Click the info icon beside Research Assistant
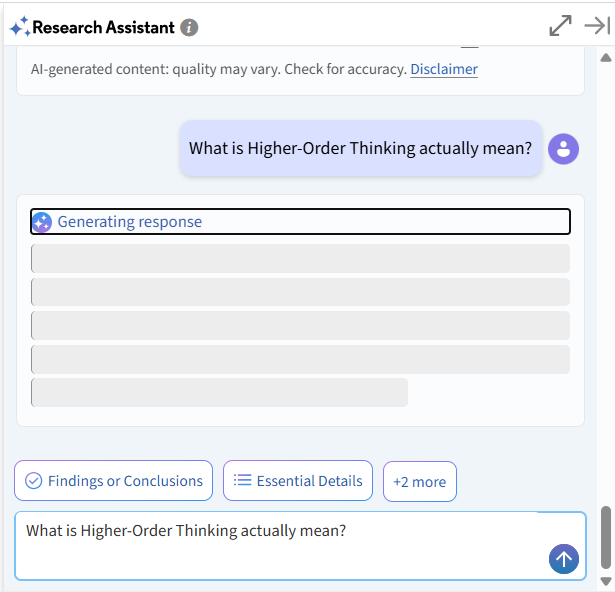The height and width of the screenshot is (592, 615). (189, 28)
